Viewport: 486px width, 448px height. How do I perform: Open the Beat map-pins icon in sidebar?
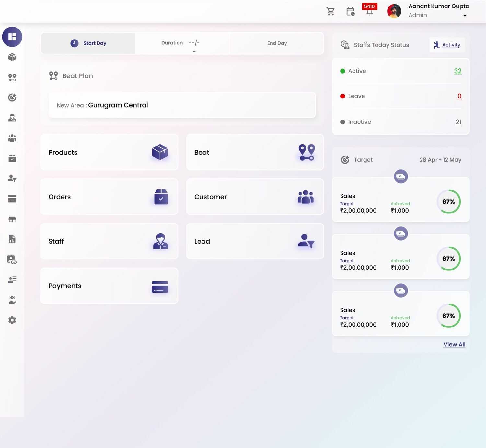tap(12, 77)
